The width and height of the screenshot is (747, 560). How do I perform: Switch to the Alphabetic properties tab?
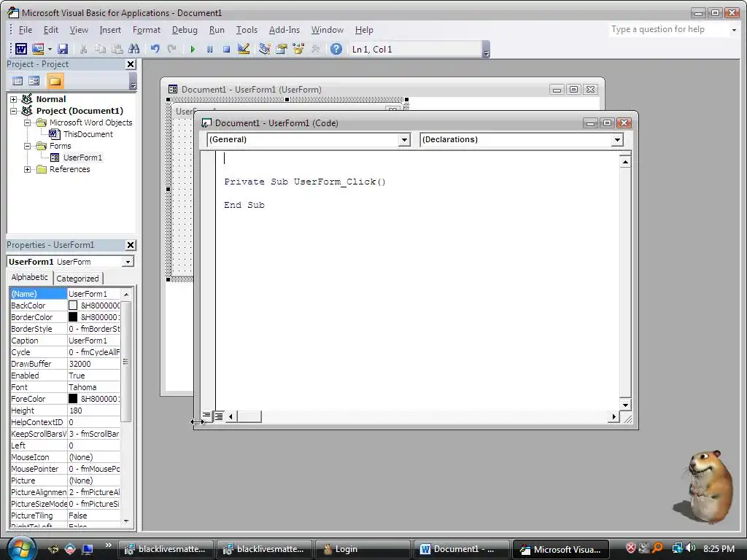coord(29,277)
